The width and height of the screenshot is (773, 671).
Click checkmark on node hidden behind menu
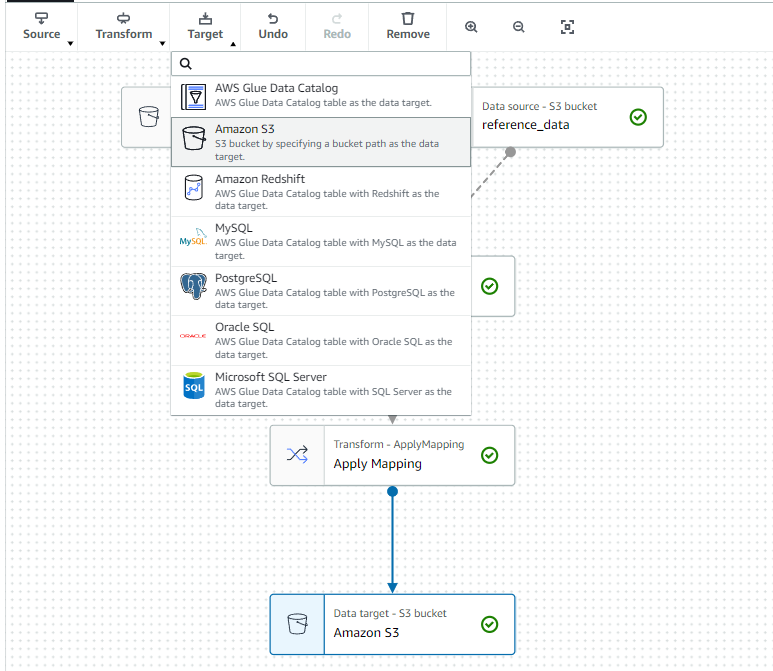490,286
